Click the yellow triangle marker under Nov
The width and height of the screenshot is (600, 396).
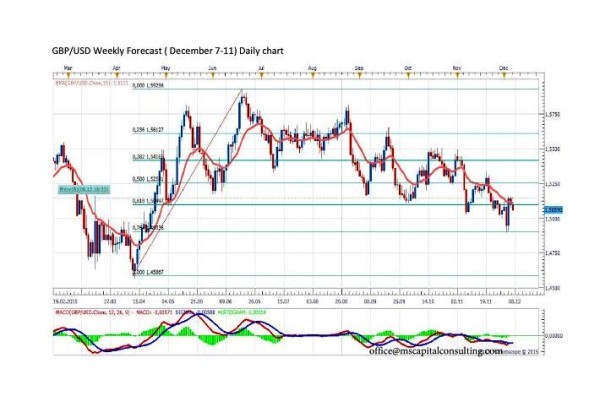tap(457, 76)
